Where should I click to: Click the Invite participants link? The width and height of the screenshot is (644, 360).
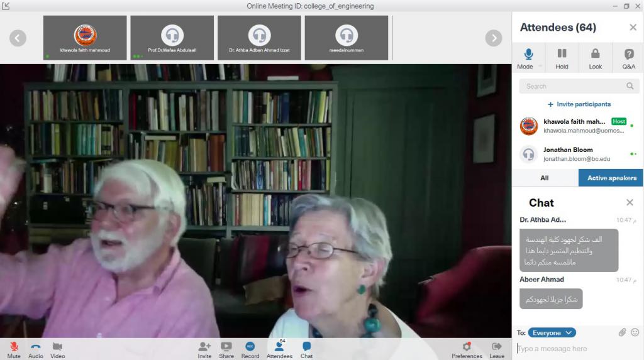[579, 104]
